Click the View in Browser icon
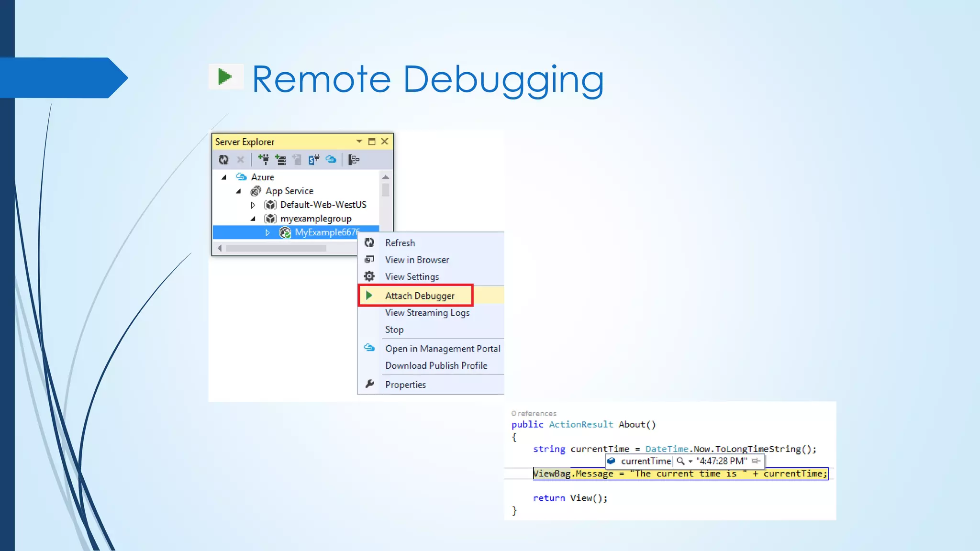 (x=369, y=259)
